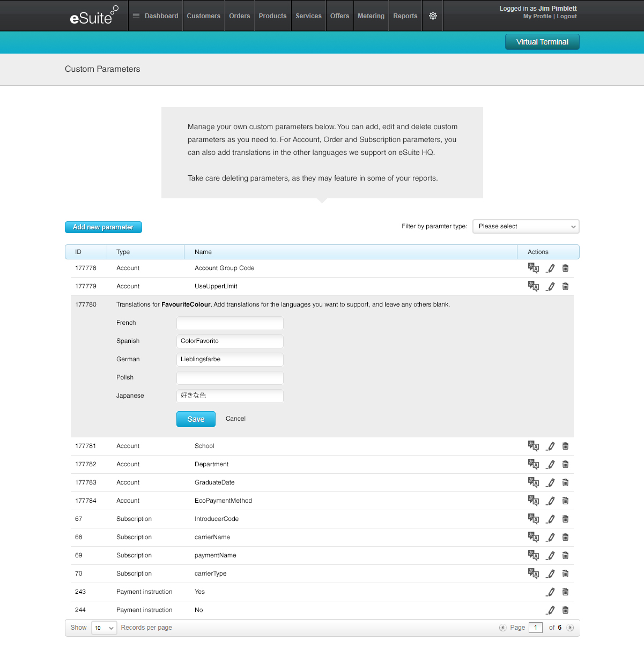Image resolution: width=644 pixels, height=671 pixels.
Task: Delete the School parameter
Action: point(565,446)
